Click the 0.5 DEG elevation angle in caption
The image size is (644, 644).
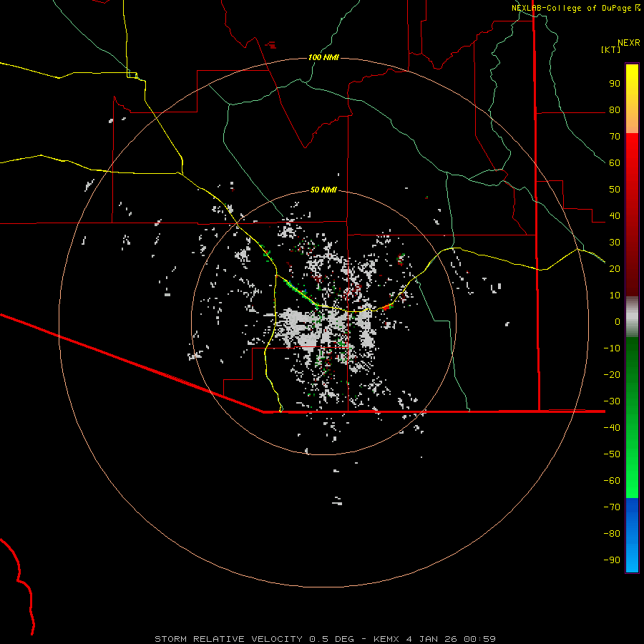click(x=331, y=639)
